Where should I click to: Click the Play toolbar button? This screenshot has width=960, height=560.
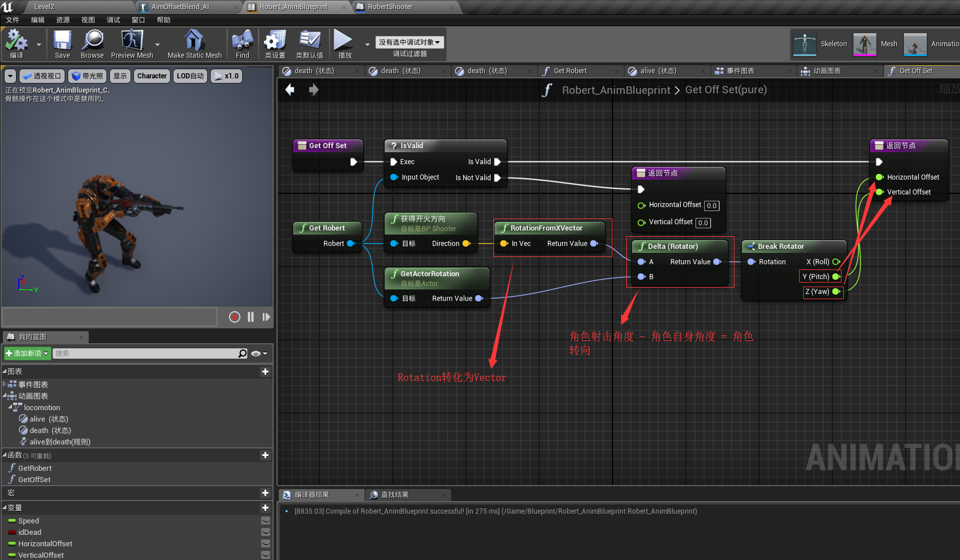tap(345, 44)
